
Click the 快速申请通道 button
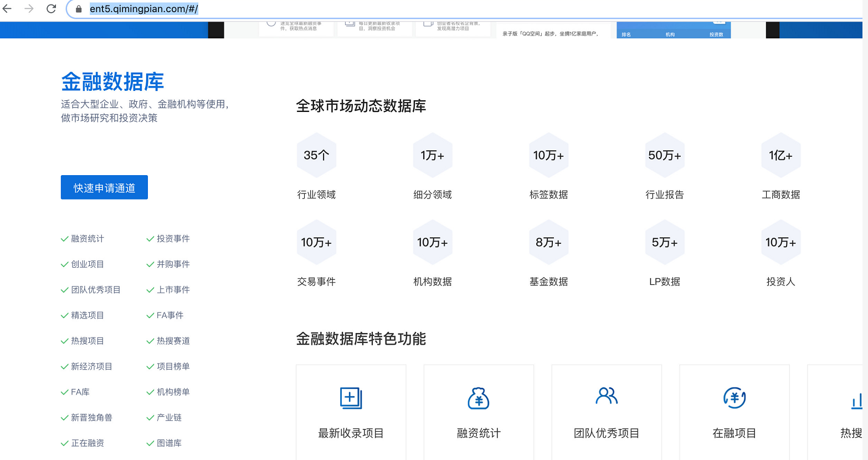point(104,188)
